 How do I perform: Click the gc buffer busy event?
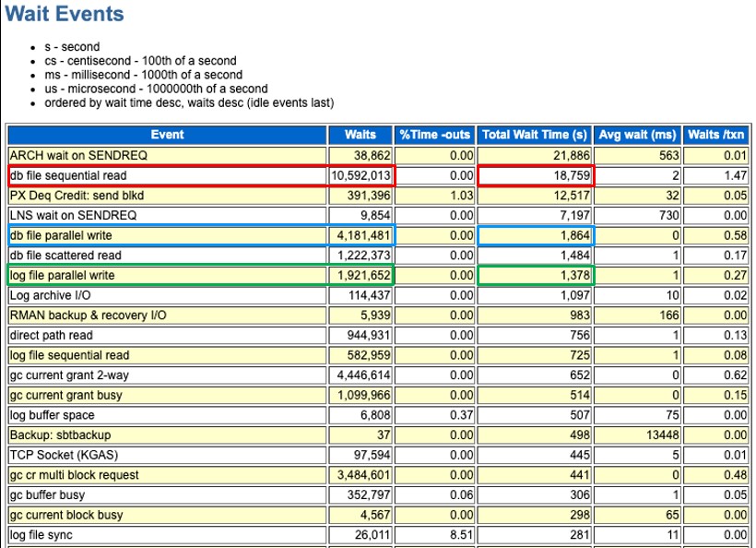(47, 494)
